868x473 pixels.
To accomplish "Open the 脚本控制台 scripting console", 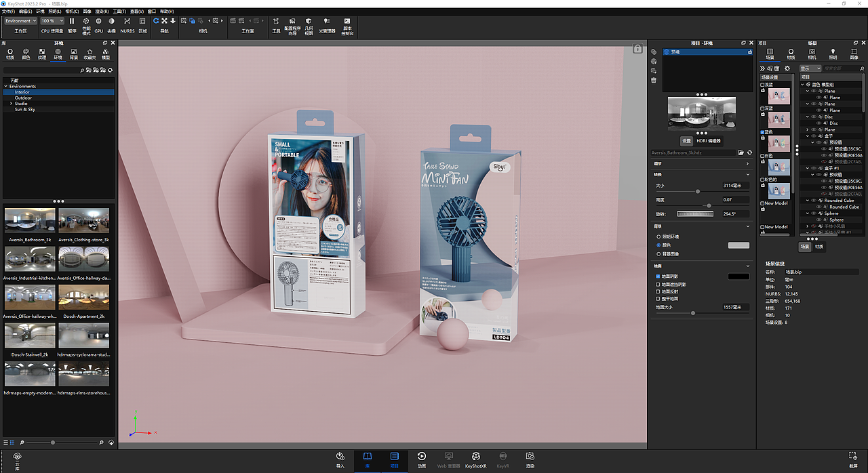I will click(347, 26).
